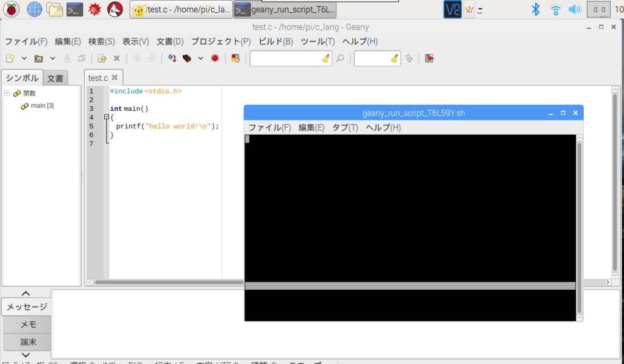Click the open file folder icon
Viewport: 624px width, 364px height.
pyautogui.click(x=38, y=58)
